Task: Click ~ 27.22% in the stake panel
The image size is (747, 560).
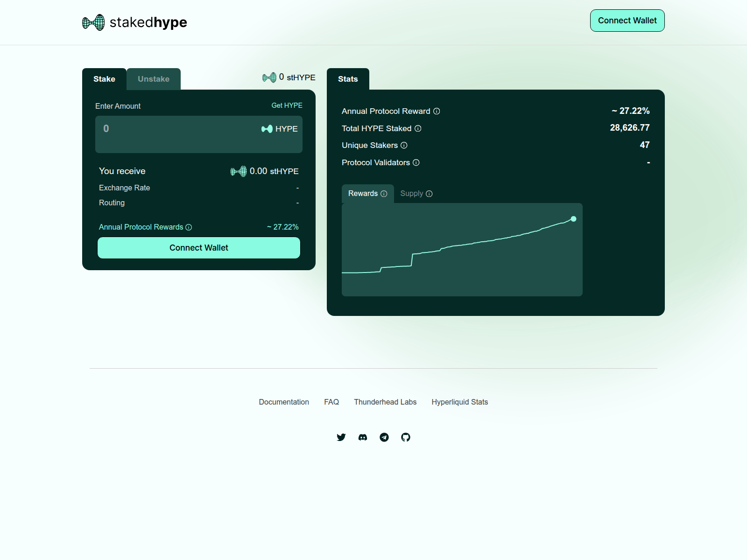Action: coord(282,227)
